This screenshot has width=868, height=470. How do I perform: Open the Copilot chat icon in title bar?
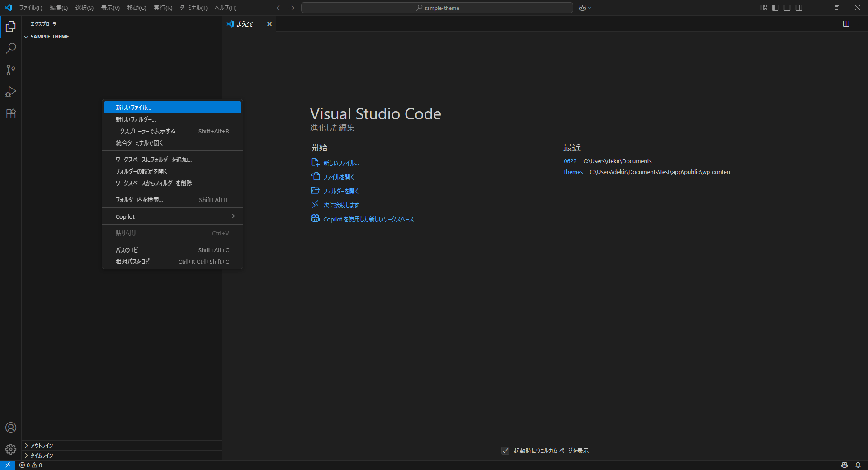coord(582,8)
